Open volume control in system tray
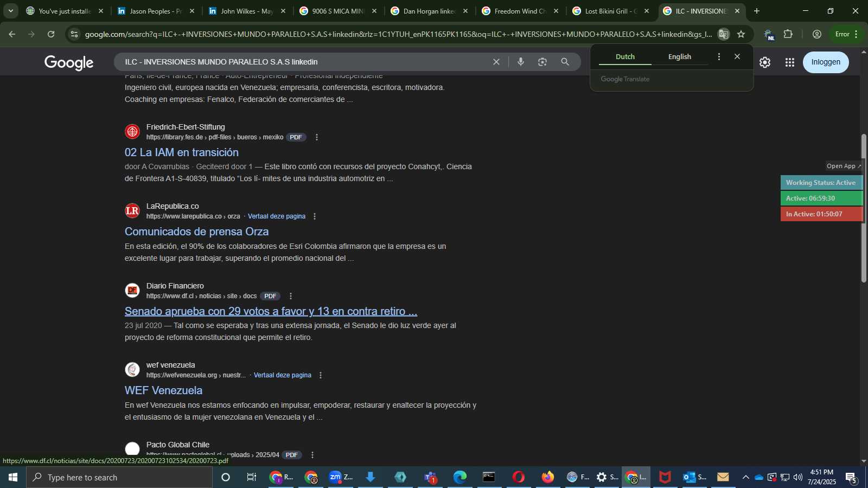Screen dimensions: 868x488 798,477
